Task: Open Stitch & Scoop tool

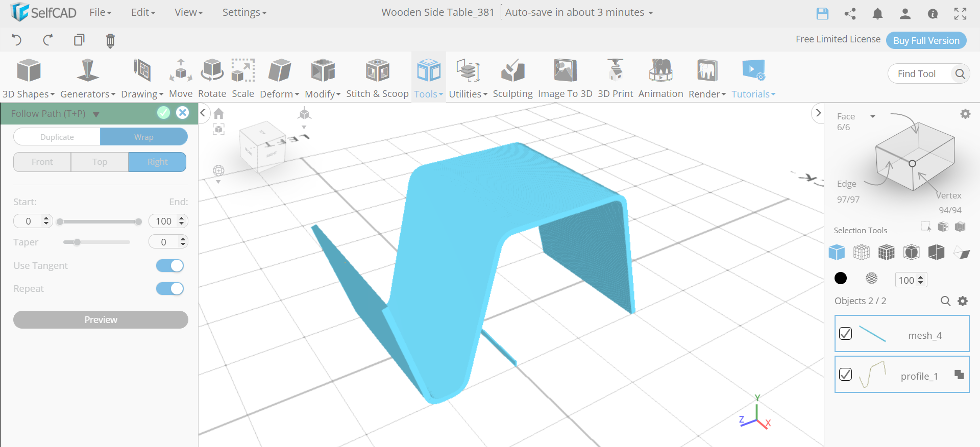Action: (x=377, y=78)
